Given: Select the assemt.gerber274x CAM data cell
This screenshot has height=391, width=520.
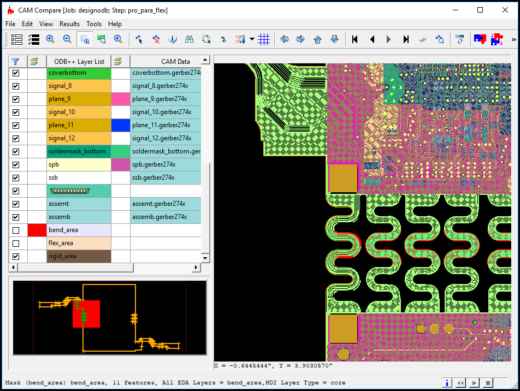Looking at the screenshot, I should [x=166, y=204].
